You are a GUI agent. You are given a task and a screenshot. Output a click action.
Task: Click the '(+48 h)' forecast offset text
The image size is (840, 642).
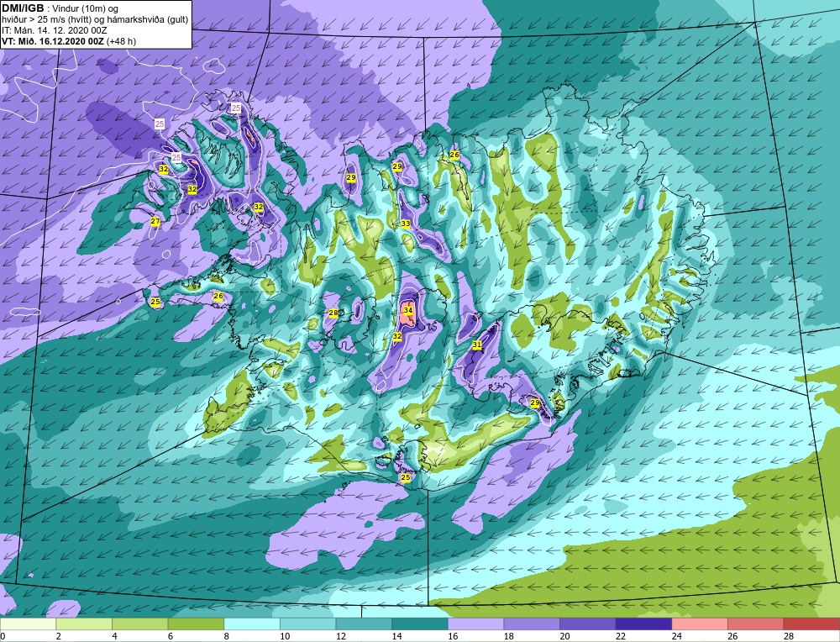(x=121, y=41)
